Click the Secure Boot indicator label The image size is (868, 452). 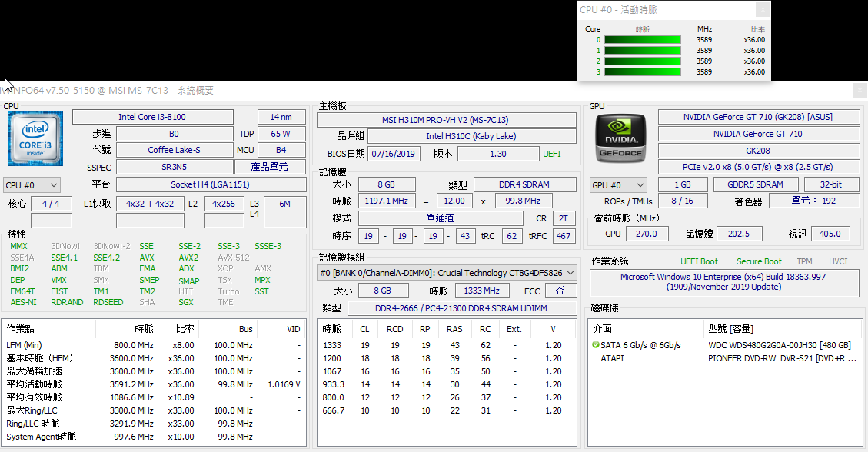click(x=759, y=261)
